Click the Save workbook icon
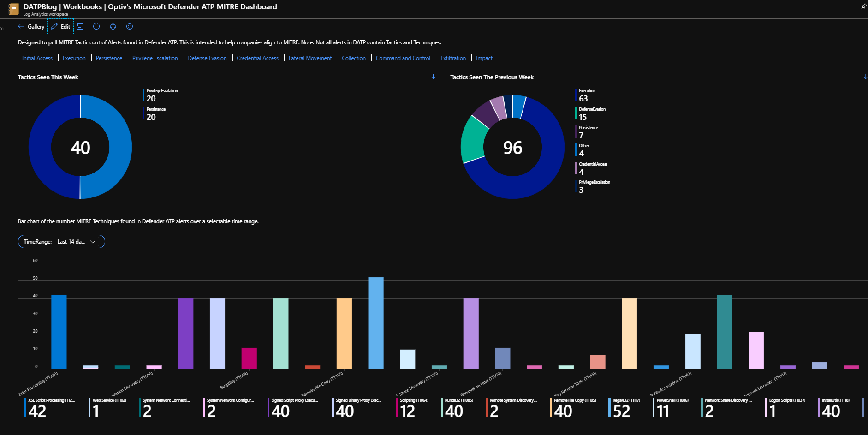This screenshot has height=435, width=868. pyautogui.click(x=80, y=26)
